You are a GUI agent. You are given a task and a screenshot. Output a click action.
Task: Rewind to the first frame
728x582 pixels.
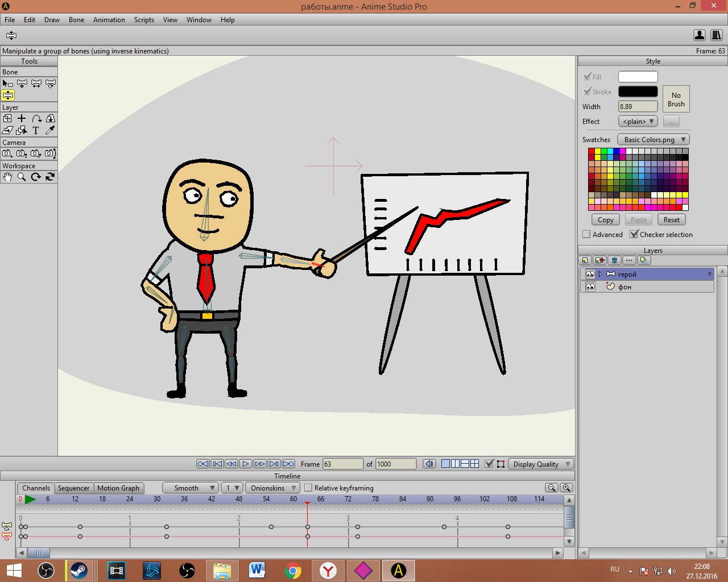tap(203, 464)
